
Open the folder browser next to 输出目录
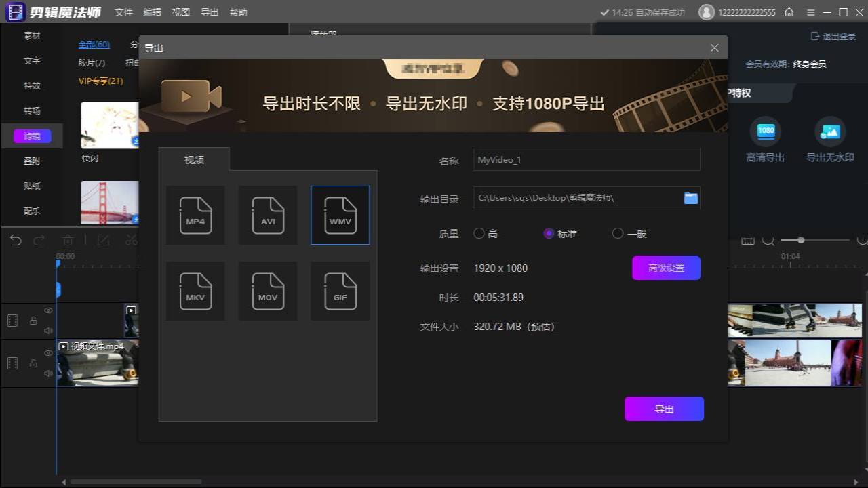690,198
